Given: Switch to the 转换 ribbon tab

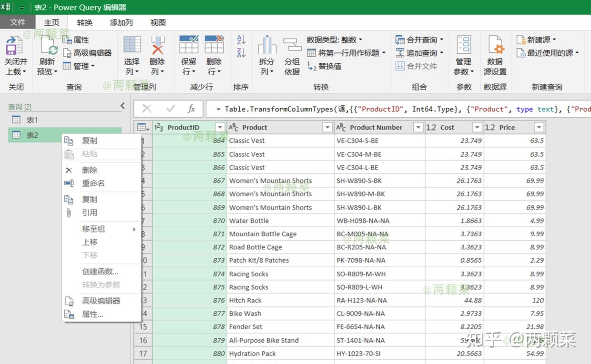Looking at the screenshot, I should [x=85, y=22].
